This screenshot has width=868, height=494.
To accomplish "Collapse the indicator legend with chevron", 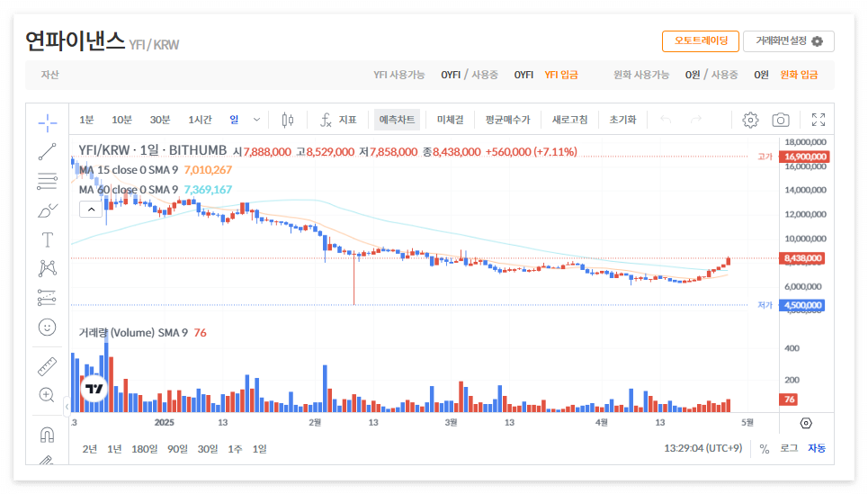I will coord(91,210).
